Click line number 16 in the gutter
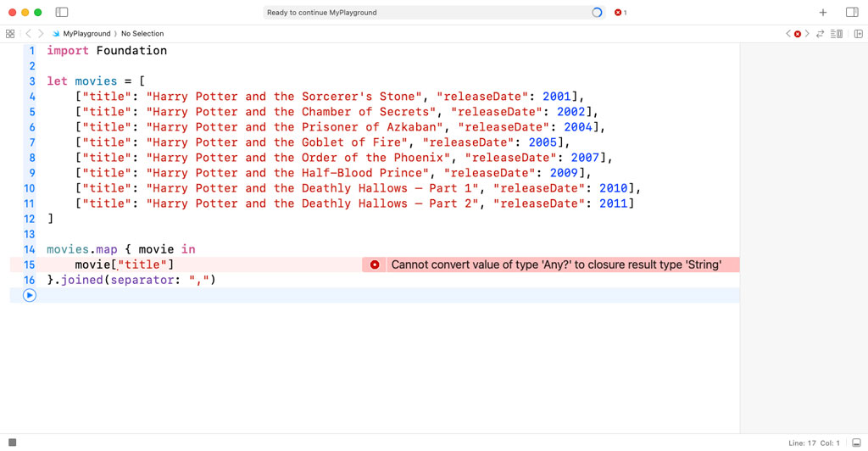The width and height of the screenshot is (868, 451). coord(29,280)
